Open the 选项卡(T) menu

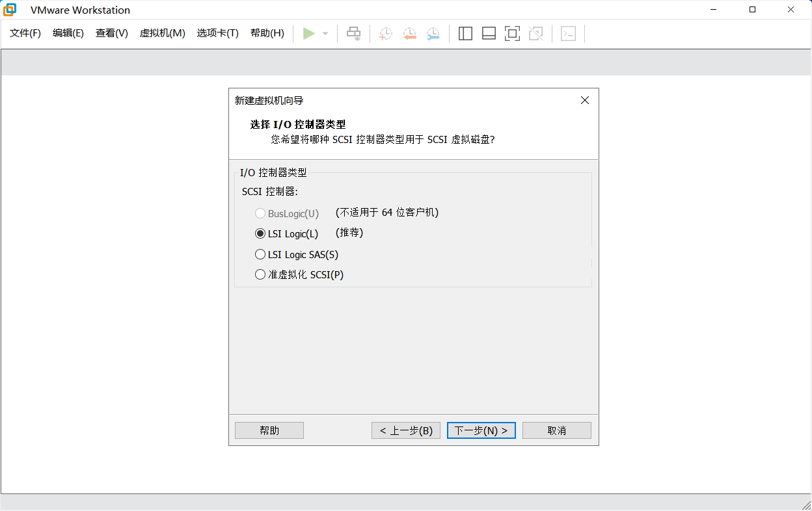(x=217, y=33)
